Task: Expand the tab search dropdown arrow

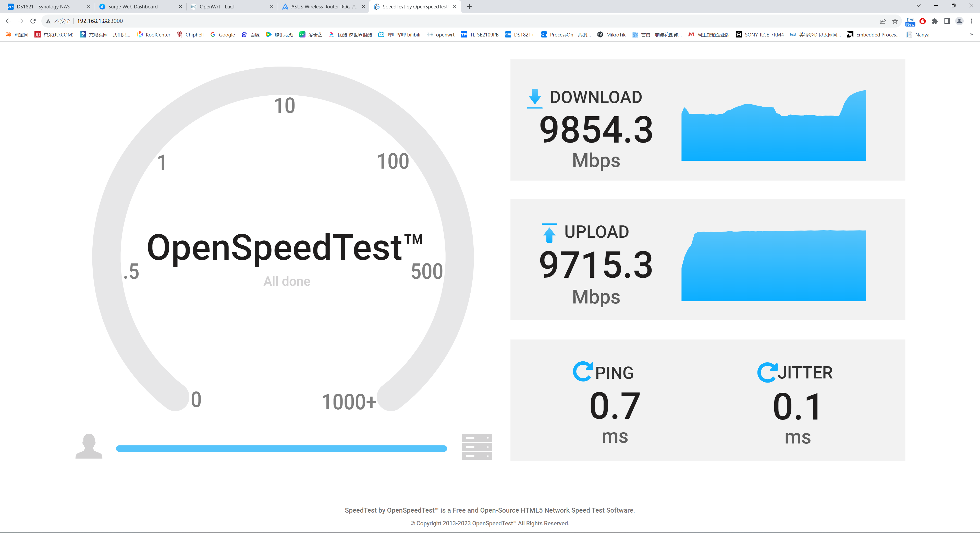Action: (x=918, y=6)
